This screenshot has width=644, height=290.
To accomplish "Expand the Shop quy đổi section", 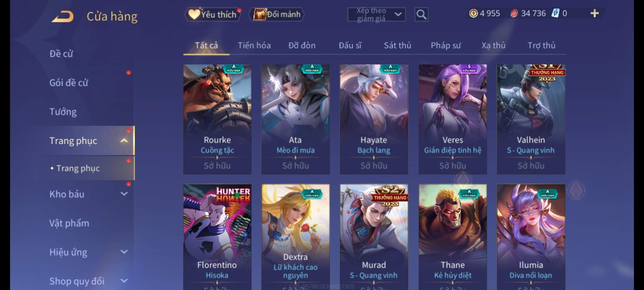I will pyautogui.click(x=124, y=281).
